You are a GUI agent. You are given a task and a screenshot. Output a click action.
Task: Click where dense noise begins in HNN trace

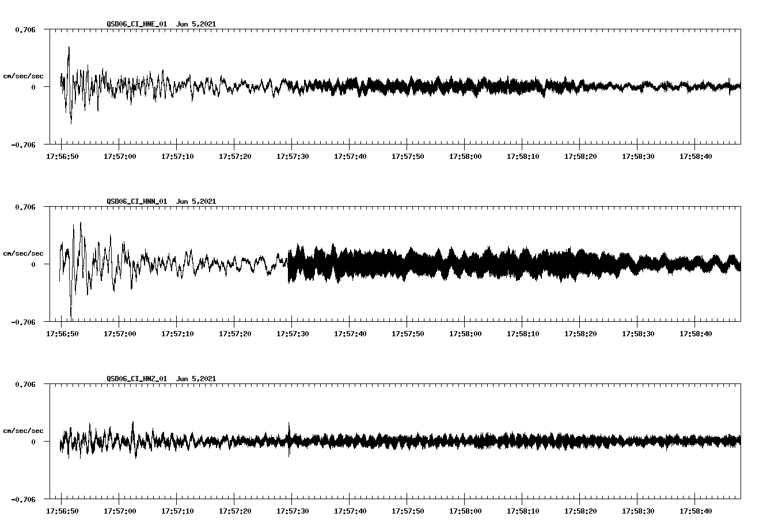(x=289, y=265)
